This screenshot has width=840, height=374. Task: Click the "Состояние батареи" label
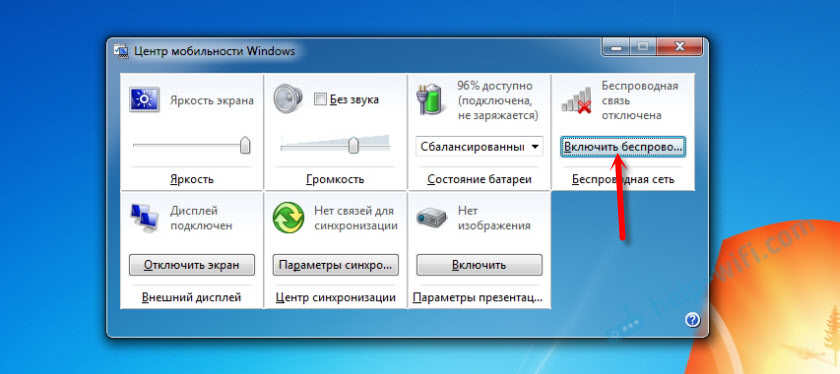[x=479, y=179]
